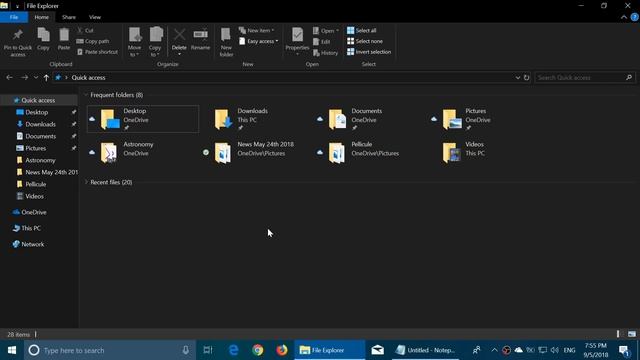This screenshot has height=360, width=640.
Task: Open the New item dropdown
Action: (257, 31)
